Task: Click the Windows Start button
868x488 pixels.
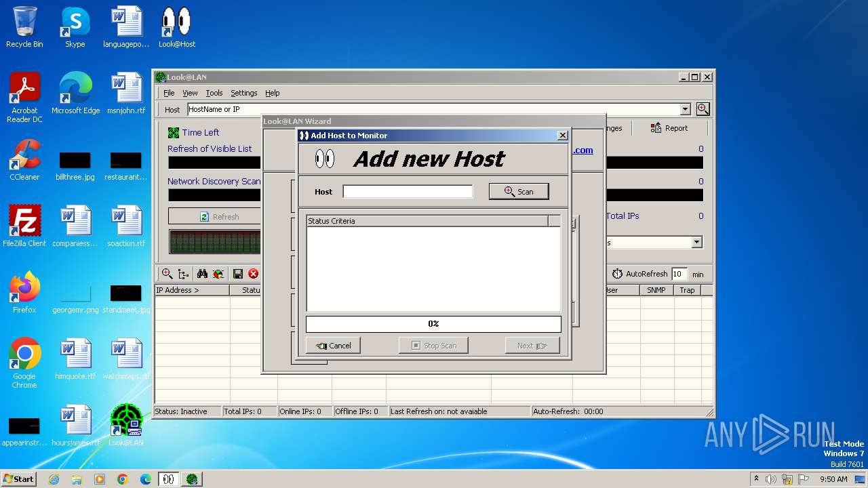Action: click(18, 479)
